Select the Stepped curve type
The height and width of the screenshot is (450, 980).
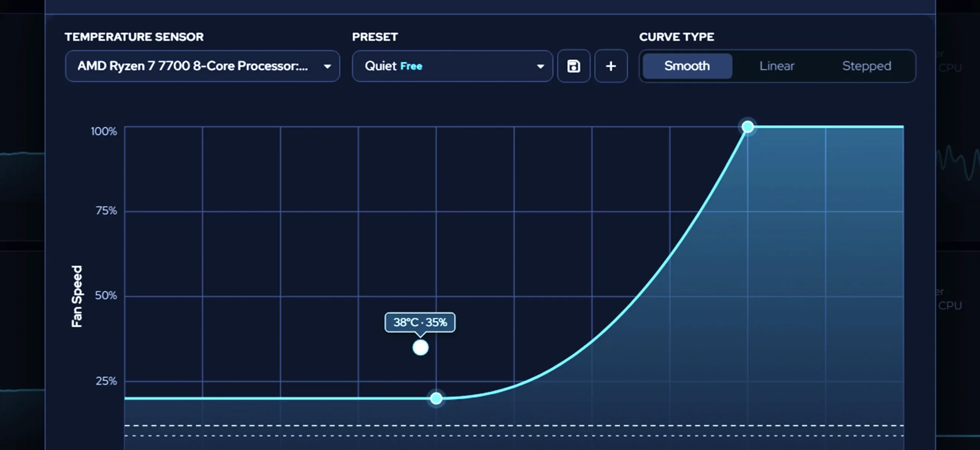tap(867, 66)
